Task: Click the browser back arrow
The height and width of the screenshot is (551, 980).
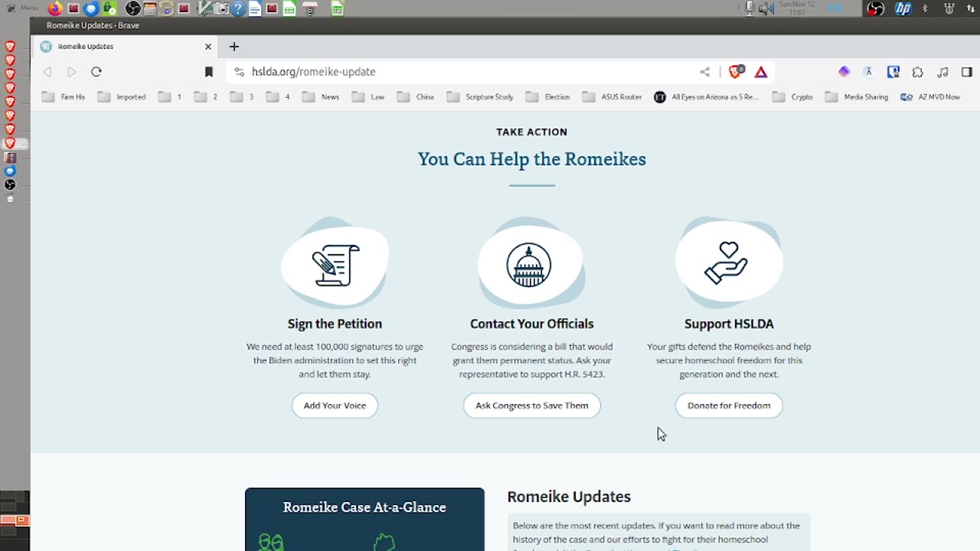Action: [47, 71]
